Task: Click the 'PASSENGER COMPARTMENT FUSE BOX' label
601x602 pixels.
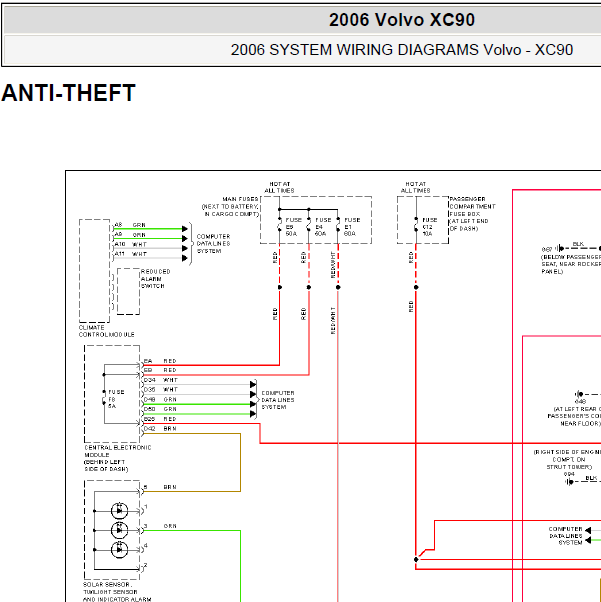Action: (473, 214)
